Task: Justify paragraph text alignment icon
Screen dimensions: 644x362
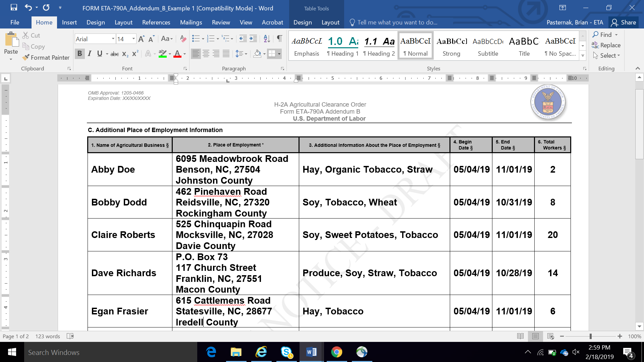Action: click(x=226, y=54)
